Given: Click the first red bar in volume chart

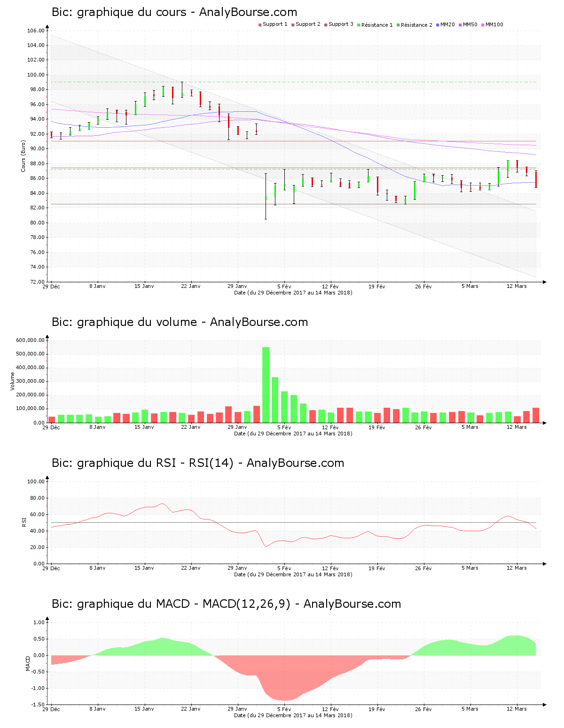Looking at the screenshot, I should pos(52,419).
